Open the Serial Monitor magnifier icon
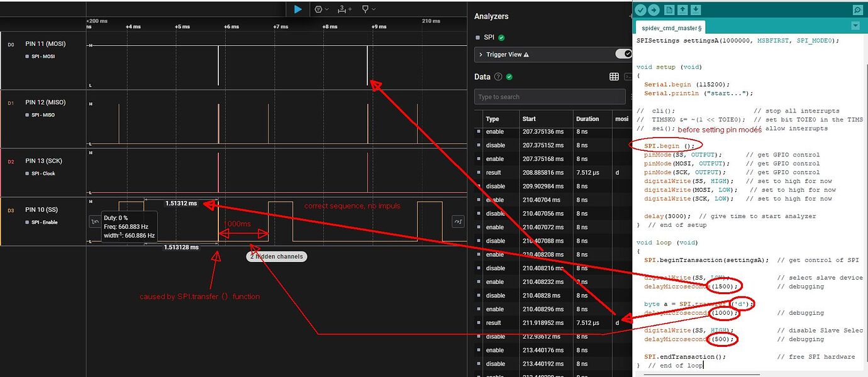This screenshot has width=868, height=377. click(x=857, y=9)
